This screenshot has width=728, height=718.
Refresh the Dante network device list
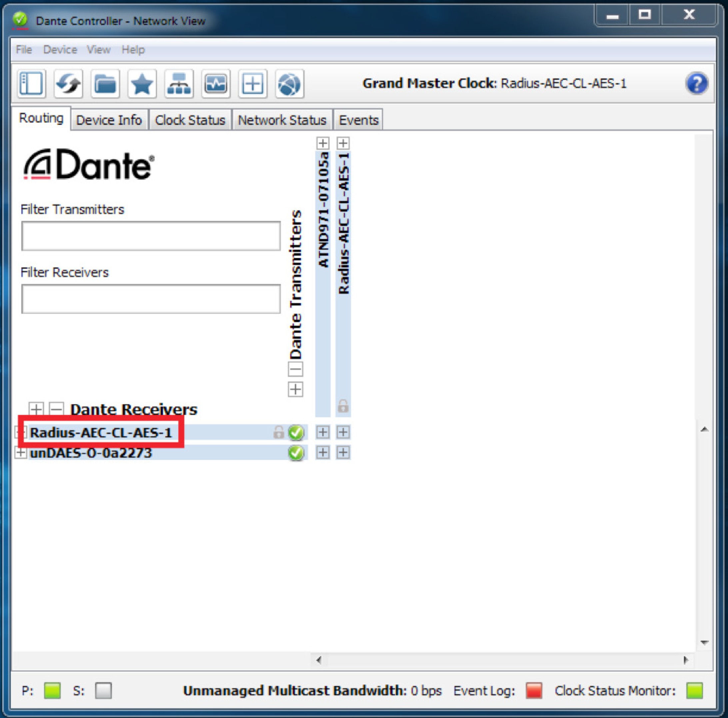pyautogui.click(x=68, y=84)
